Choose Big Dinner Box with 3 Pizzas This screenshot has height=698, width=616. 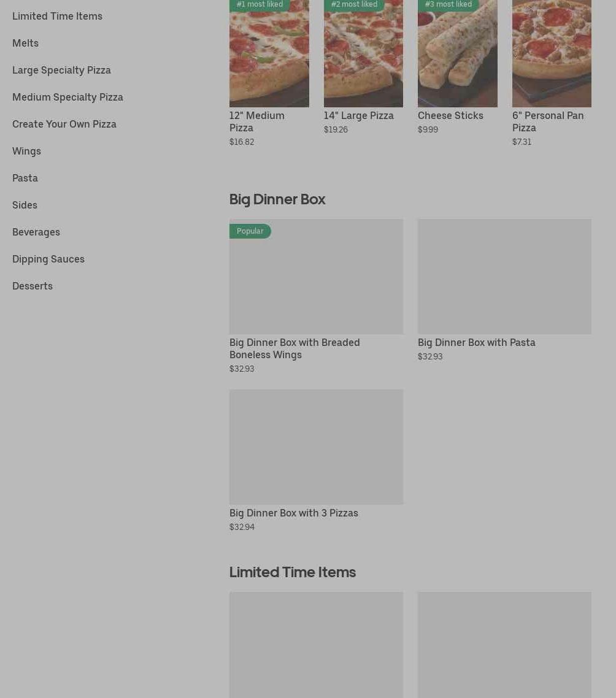point(316,447)
